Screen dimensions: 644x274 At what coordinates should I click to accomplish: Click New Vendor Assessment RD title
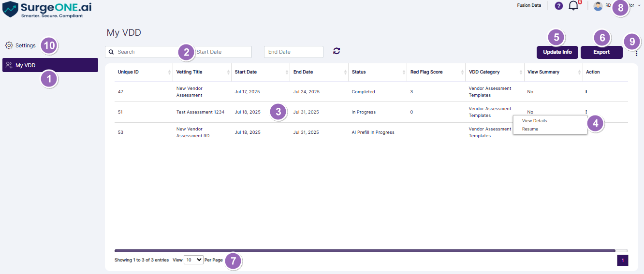(x=193, y=132)
